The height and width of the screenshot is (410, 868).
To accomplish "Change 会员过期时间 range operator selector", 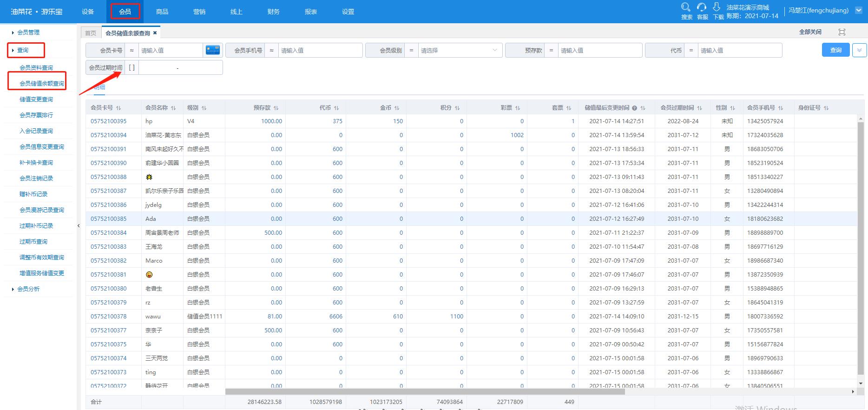I will pos(132,67).
